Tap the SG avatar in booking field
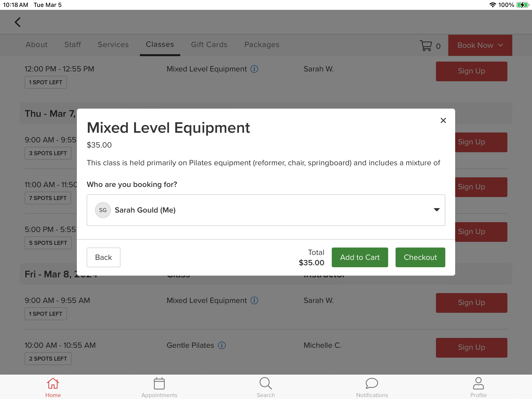The width and height of the screenshot is (532, 399). 103,210
